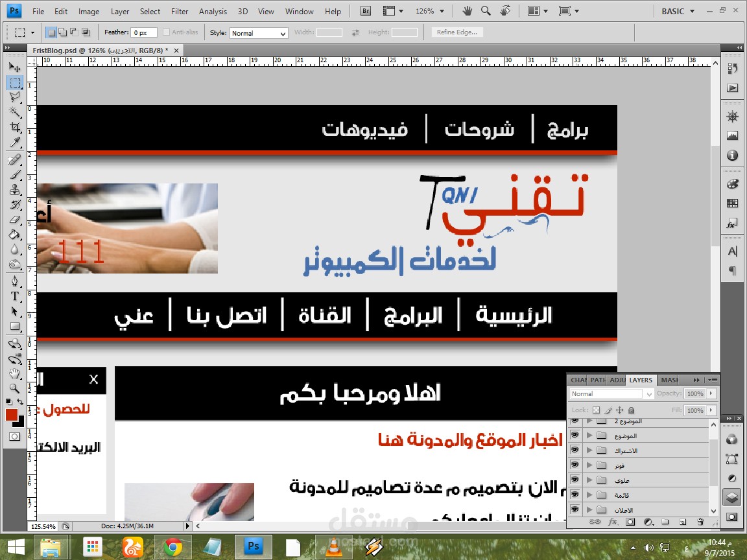The width and height of the screenshot is (747, 560).
Task: Switch to the PATHS panel tab
Action: (x=598, y=380)
